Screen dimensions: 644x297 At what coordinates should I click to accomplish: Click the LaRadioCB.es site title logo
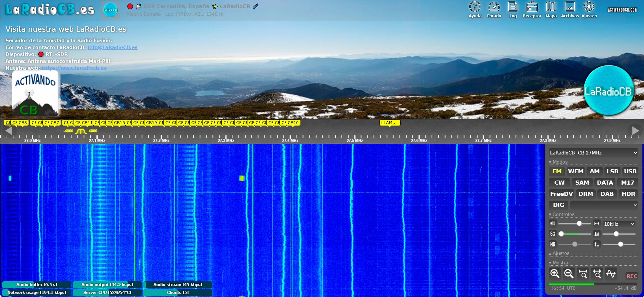pyautogui.click(x=50, y=9)
